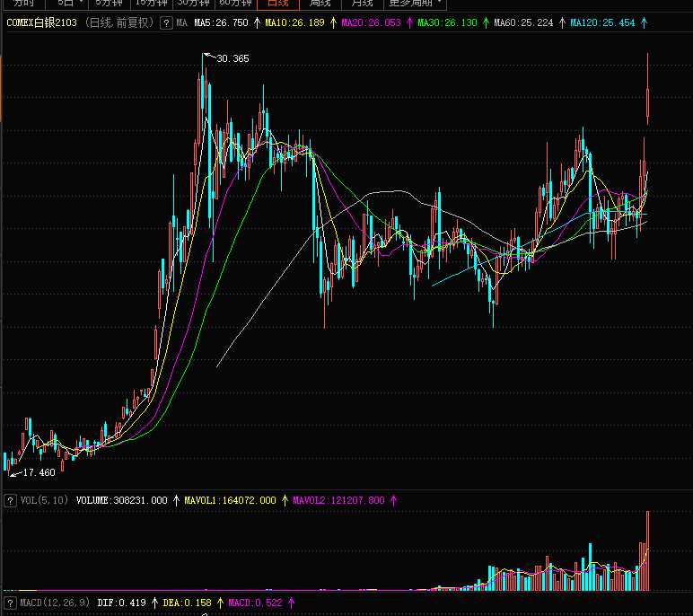Image resolution: width=693 pixels, height=616 pixels.
Task: Click the tallest red volume bar
Action: point(648,551)
